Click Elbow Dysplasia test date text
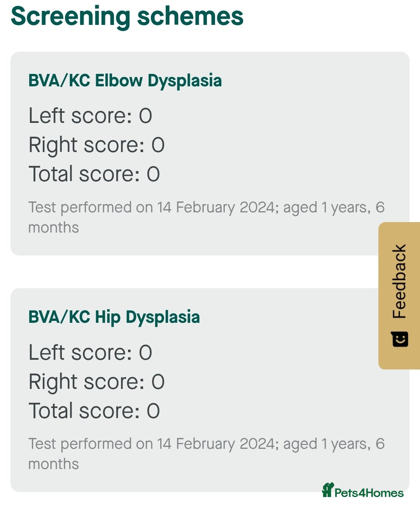This screenshot has width=420, height=506. coord(206,207)
